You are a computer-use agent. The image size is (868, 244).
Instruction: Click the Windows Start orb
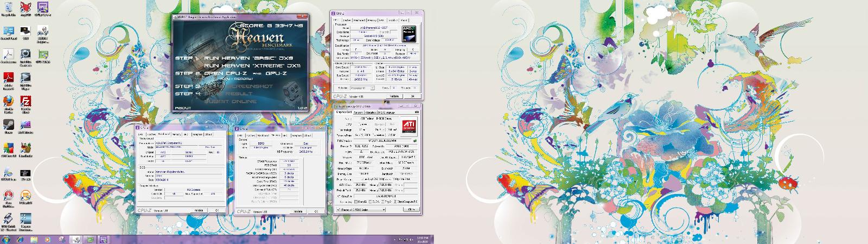pos(5,239)
